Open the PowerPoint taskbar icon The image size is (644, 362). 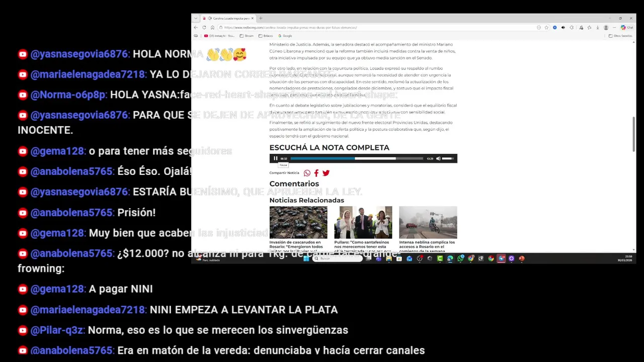tap(521, 259)
